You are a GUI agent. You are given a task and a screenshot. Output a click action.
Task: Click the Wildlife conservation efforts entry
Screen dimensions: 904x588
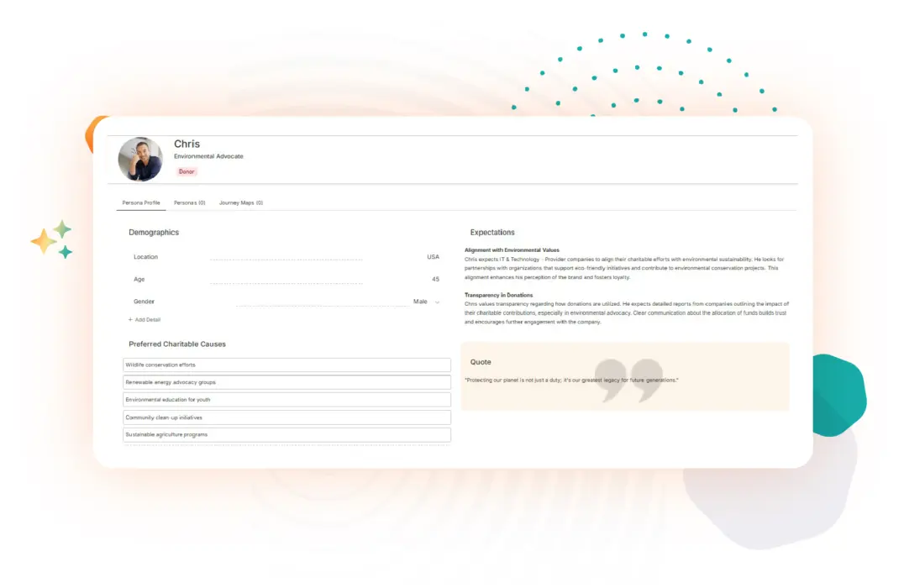click(x=286, y=365)
